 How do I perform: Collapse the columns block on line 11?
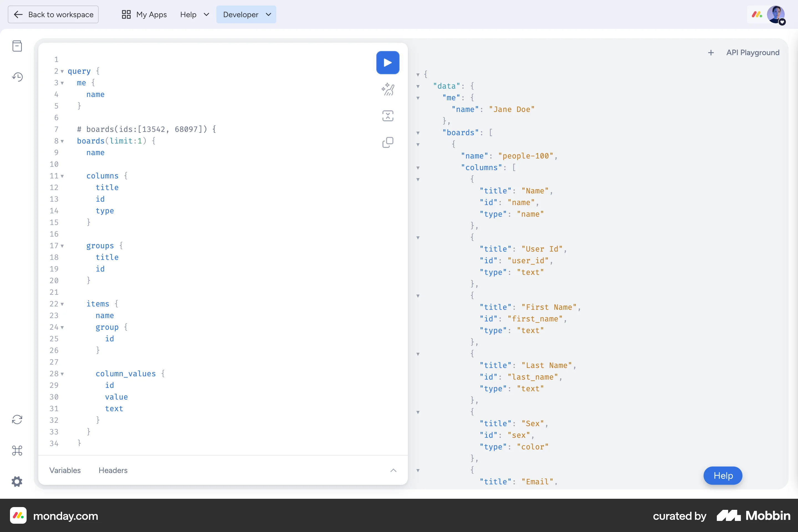coord(62,176)
